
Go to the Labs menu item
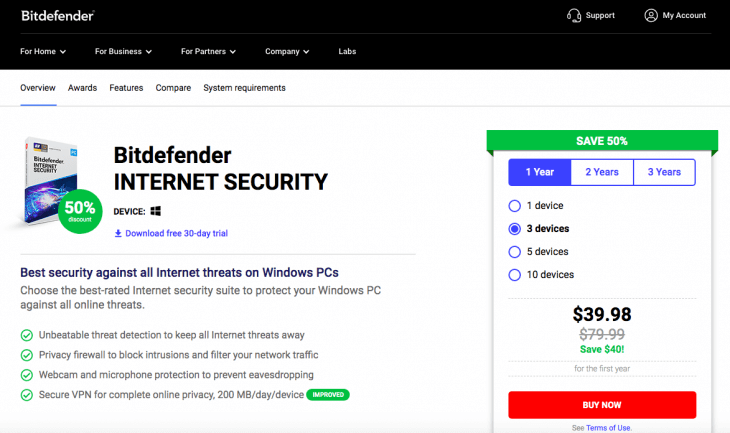click(347, 51)
